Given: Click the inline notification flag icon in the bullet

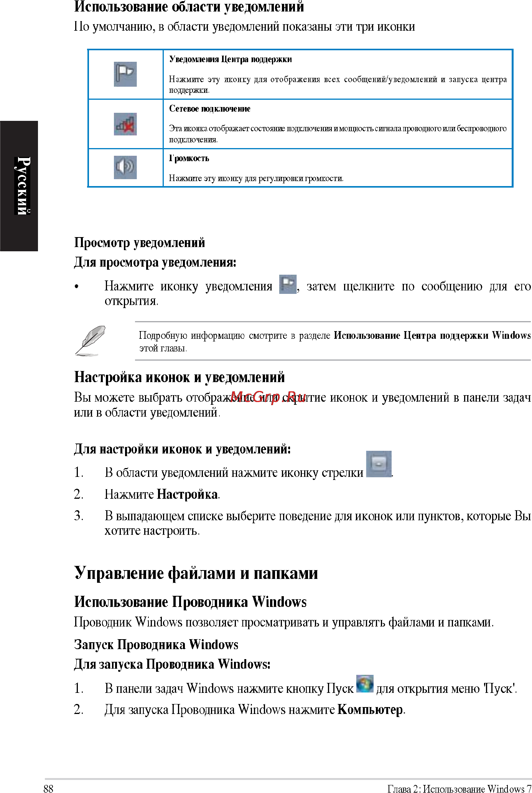Looking at the screenshot, I should pyautogui.click(x=288, y=284).
